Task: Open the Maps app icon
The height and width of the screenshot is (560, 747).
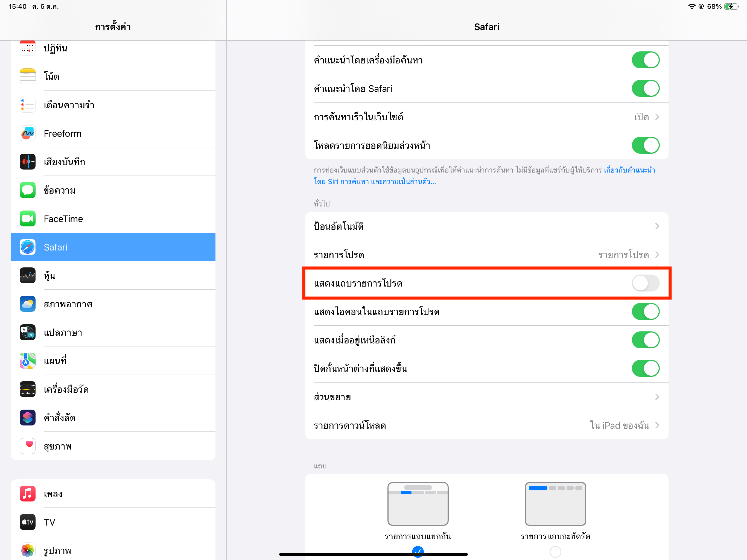Action: [27, 361]
